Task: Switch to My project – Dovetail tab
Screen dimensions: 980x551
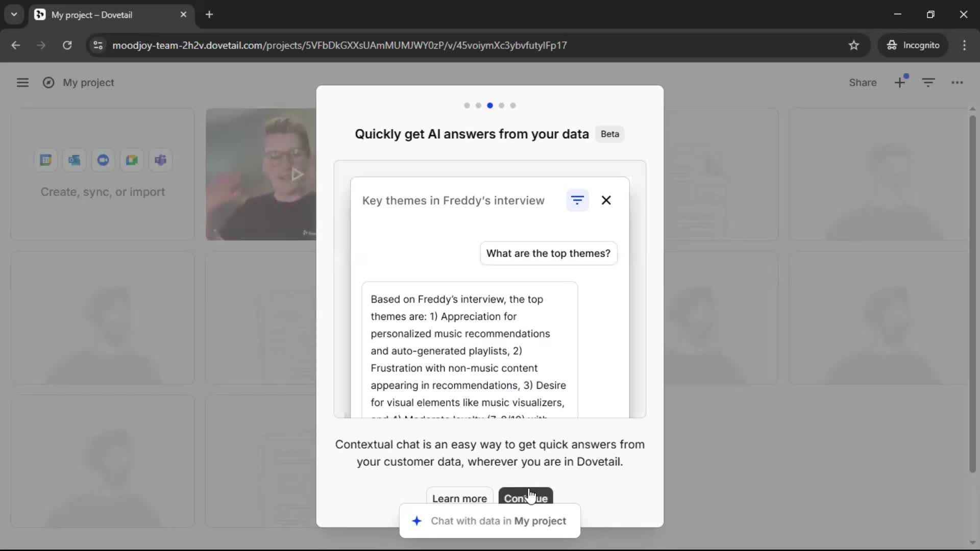Action: click(x=92, y=15)
